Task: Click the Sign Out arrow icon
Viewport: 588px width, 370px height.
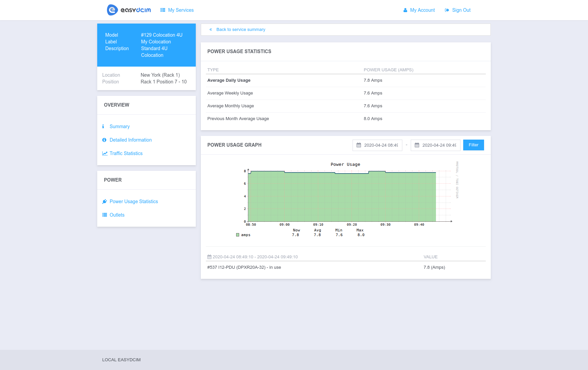Action: pos(446,10)
